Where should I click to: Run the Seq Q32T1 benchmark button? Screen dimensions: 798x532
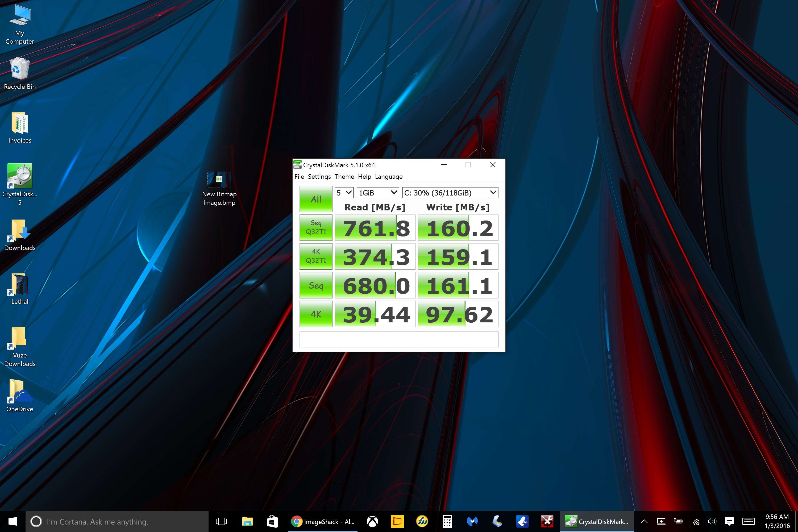click(316, 227)
